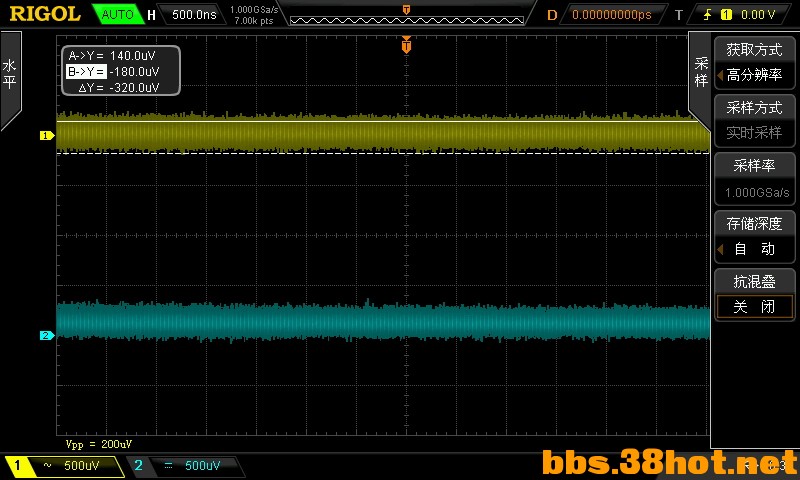Click the 0.00000000ps delay readout

[x=612, y=15]
